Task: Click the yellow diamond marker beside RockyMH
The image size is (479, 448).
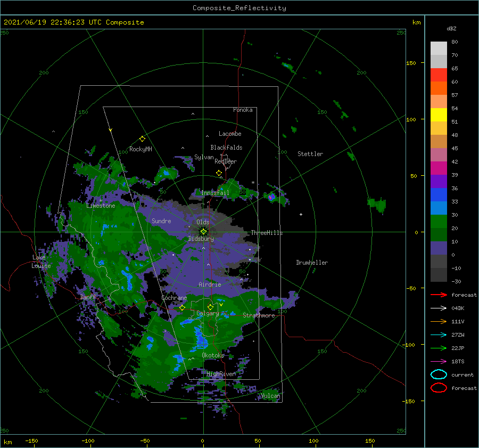Action: click(x=142, y=139)
